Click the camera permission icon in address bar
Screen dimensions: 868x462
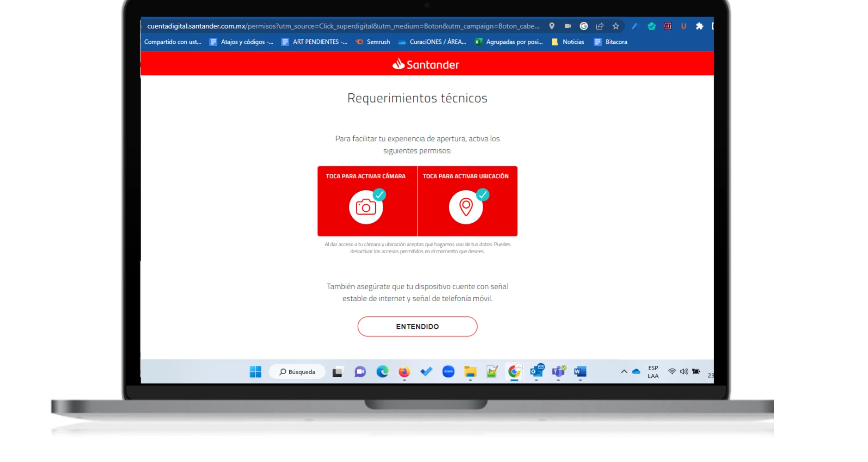pyautogui.click(x=568, y=26)
